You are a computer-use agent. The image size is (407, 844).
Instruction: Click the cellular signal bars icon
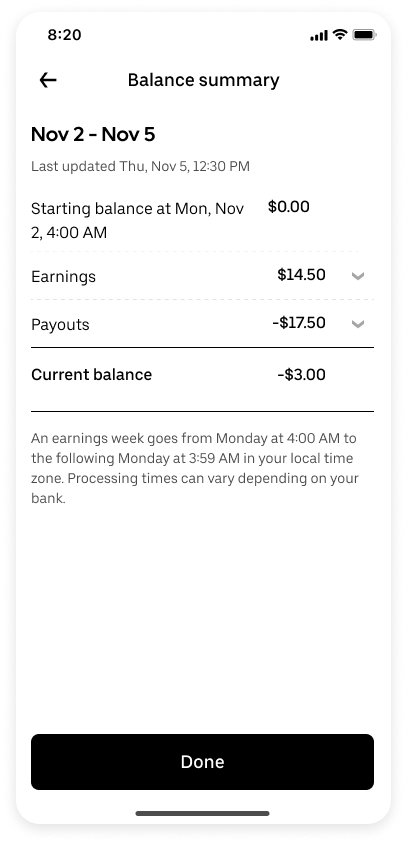[x=319, y=36]
